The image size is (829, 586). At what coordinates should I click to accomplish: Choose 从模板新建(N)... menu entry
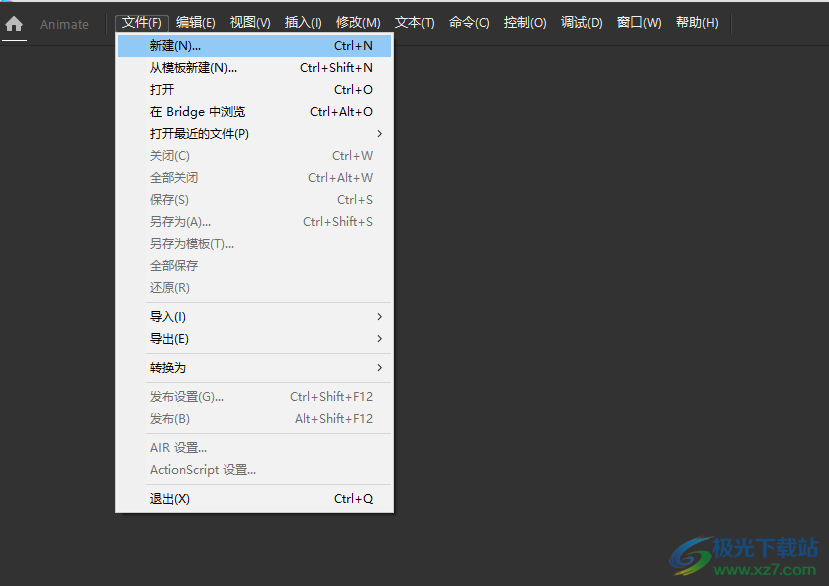click(x=254, y=68)
